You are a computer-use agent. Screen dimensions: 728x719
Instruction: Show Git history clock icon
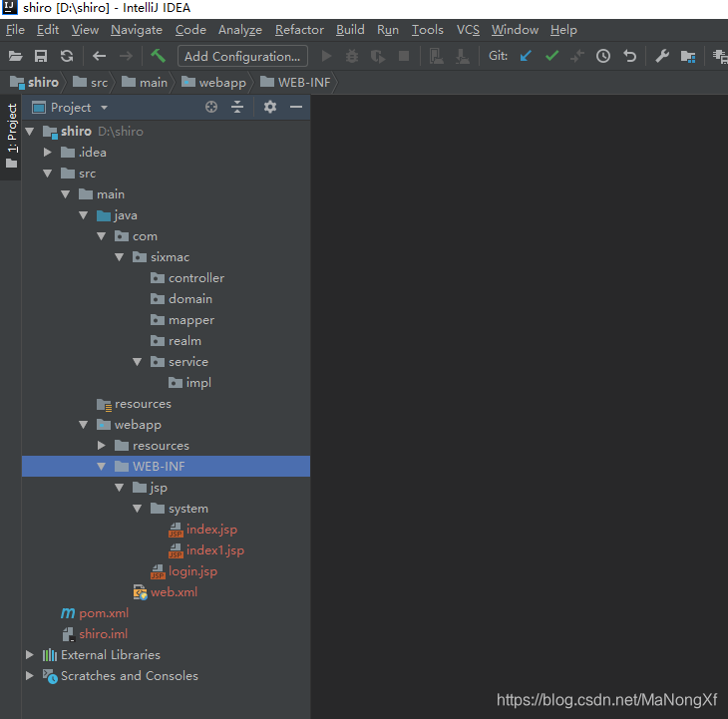coord(603,56)
